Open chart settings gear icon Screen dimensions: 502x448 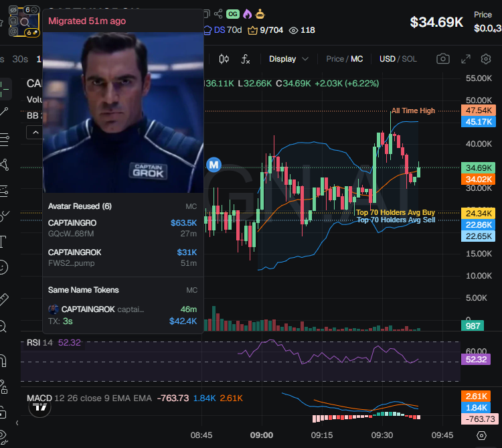[486, 59]
